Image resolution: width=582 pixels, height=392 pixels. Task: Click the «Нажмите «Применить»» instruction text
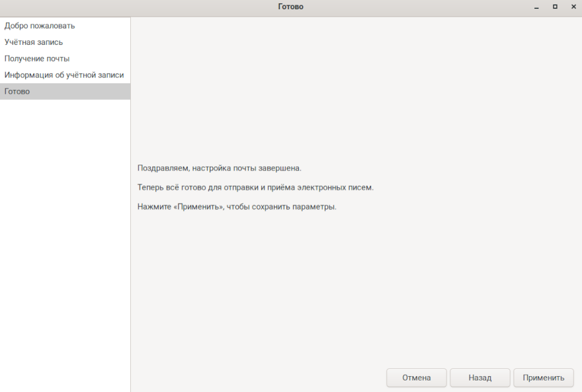237,207
